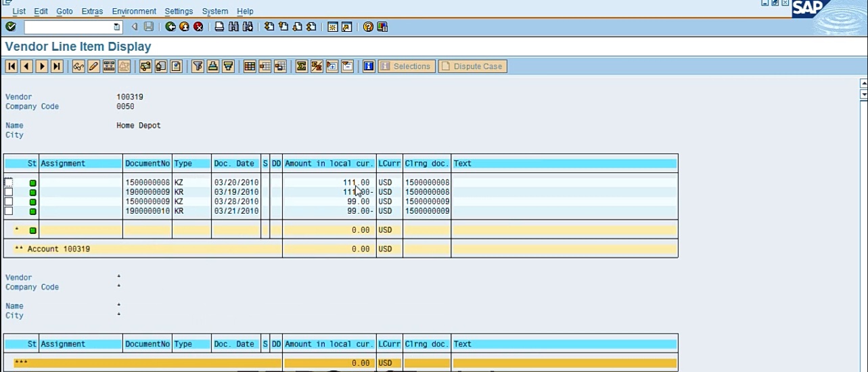Screen dimensions: 868x372
Task: Click the Assignment column header in first table
Action: click(x=81, y=164)
